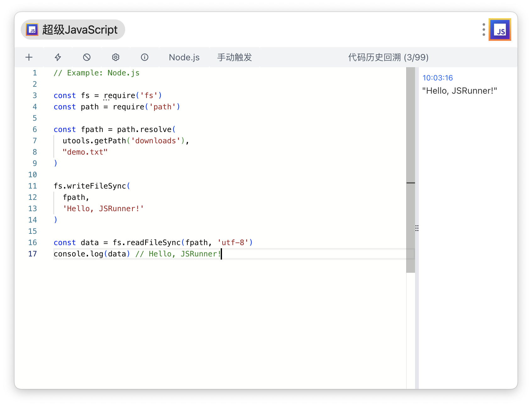Image resolution: width=532 pixels, height=406 pixels.
Task: Run the code via the lightning icon
Action: coord(58,57)
